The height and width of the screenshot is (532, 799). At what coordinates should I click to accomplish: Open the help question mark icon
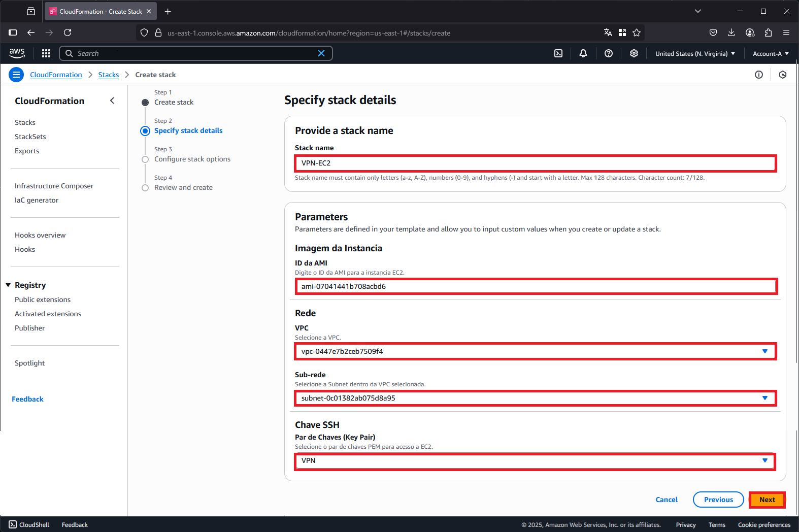tap(609, 53)
